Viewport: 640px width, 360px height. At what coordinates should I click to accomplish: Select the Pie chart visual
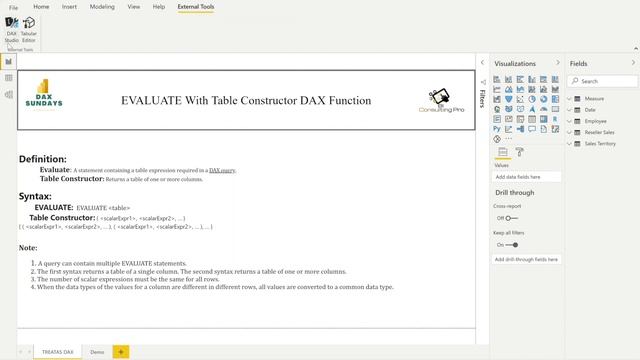(x=532, y=99)
